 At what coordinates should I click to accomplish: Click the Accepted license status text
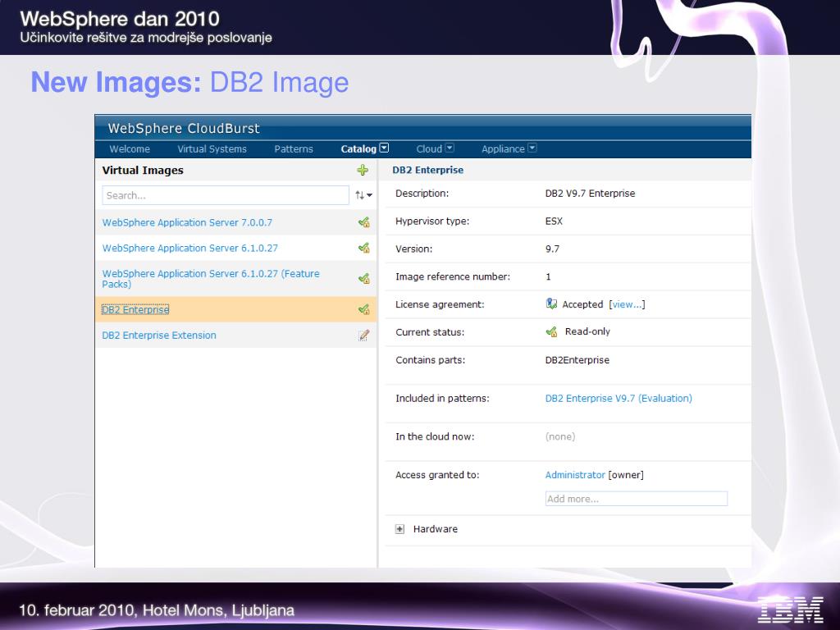tap(582, 304)
